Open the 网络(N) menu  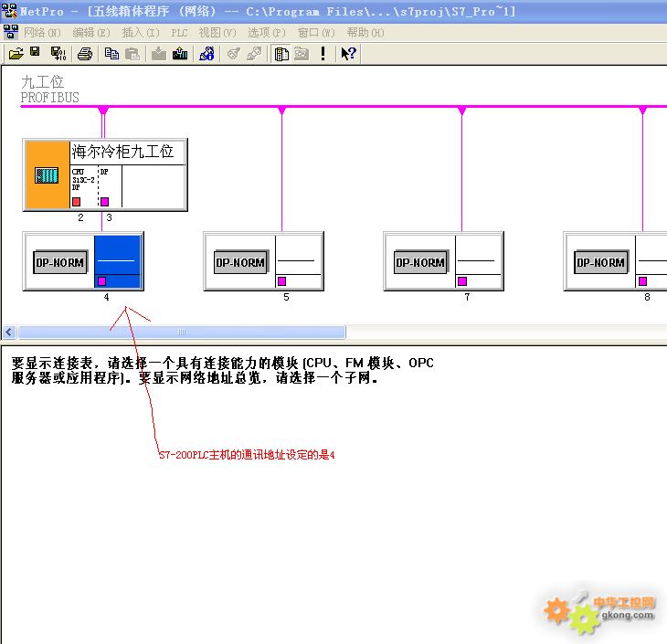42,33
